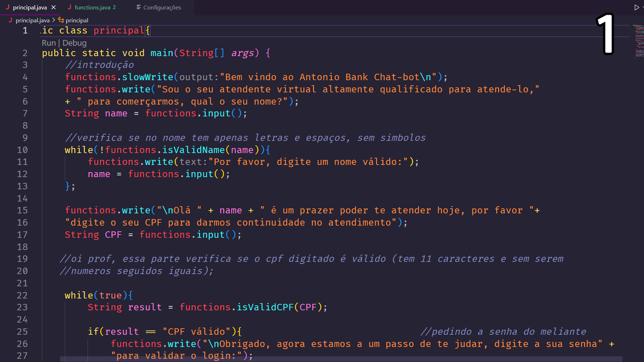Click line number 10 in the gutter
The height and width of the screenshot is (362, 644).
[22, 150]
